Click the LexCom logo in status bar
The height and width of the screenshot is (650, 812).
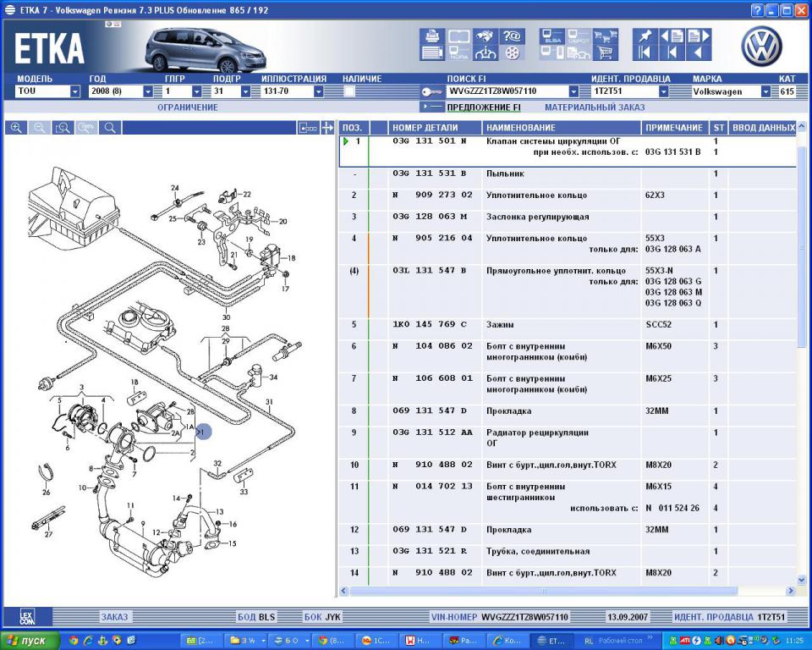tap(27, 616)
